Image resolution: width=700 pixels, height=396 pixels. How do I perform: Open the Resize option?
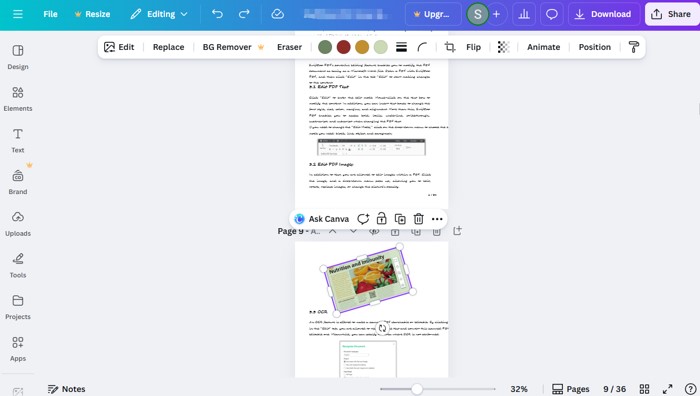(92, 14)
